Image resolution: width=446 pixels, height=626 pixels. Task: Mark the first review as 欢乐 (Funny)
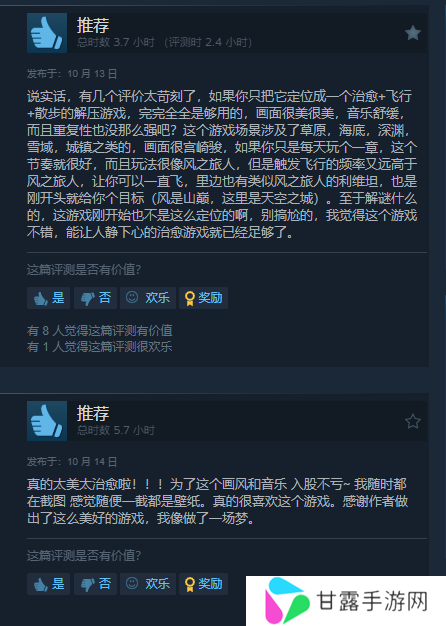[148, 298]
